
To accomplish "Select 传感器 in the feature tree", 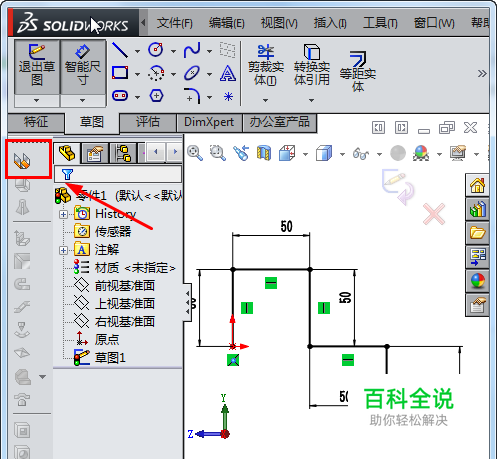I will pos(103,232).
